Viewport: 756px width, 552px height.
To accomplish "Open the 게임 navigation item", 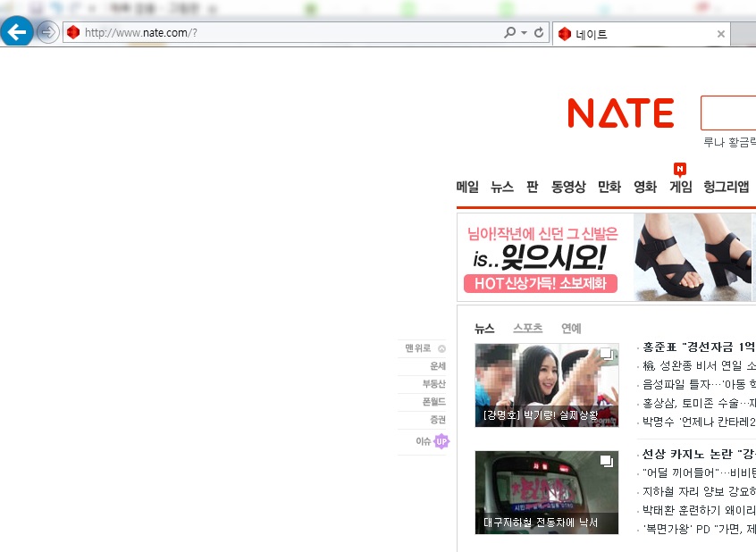I will pyautogui.click(x=680, y=187).
